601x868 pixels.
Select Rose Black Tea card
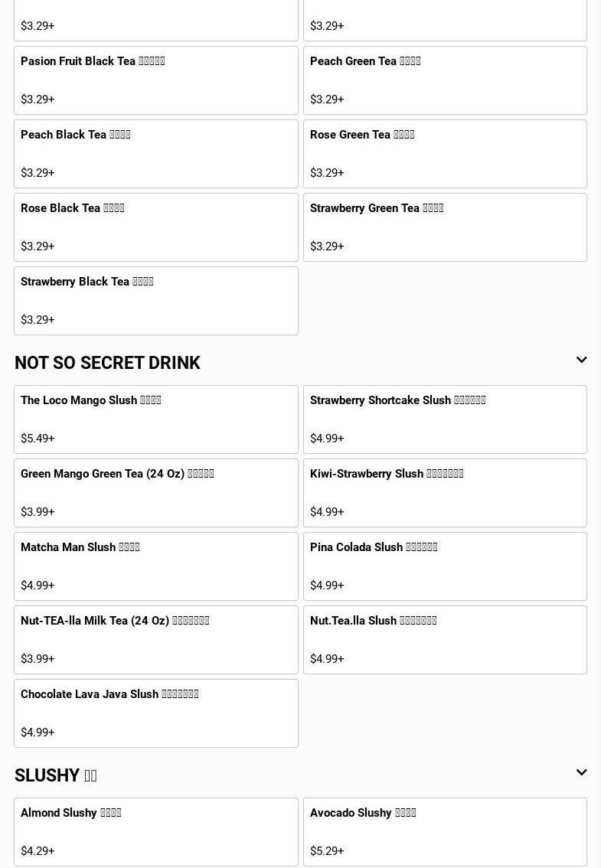(x=156, y=227)
